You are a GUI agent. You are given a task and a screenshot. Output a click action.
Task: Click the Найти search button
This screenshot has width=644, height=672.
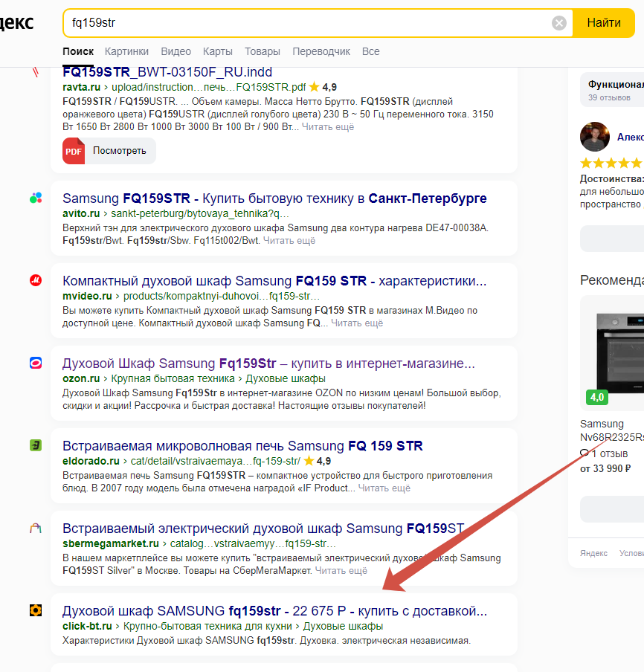tap(604, 23)
